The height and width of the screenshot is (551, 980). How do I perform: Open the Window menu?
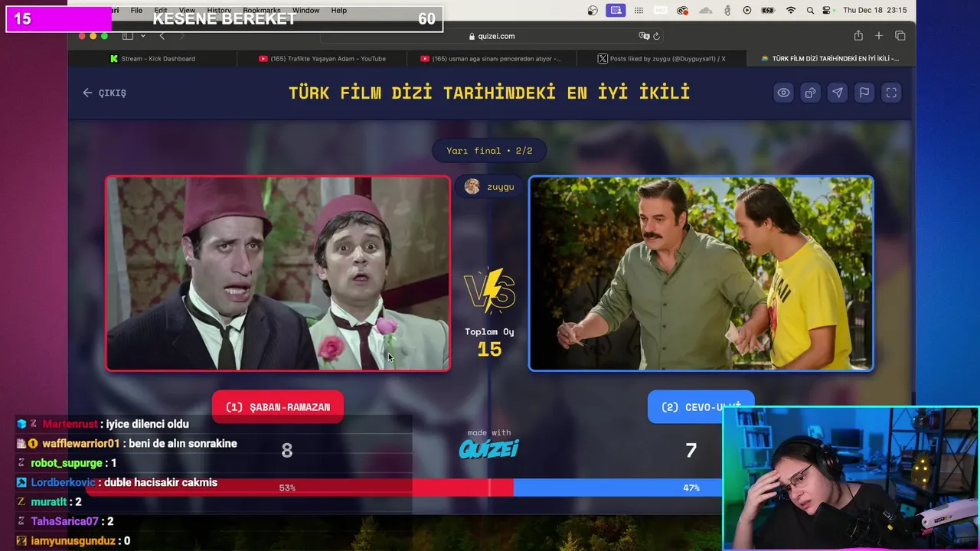305,11
